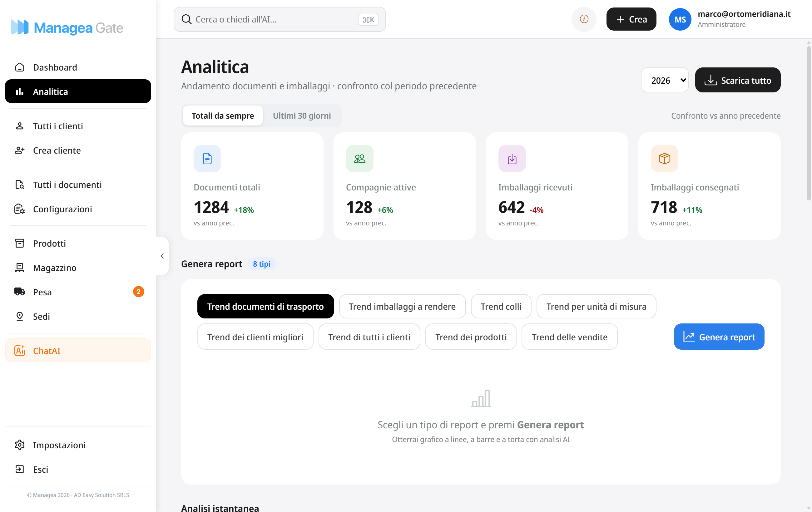
Task: Select Trend dei clienti migliori report type
Action: point(255,337)
